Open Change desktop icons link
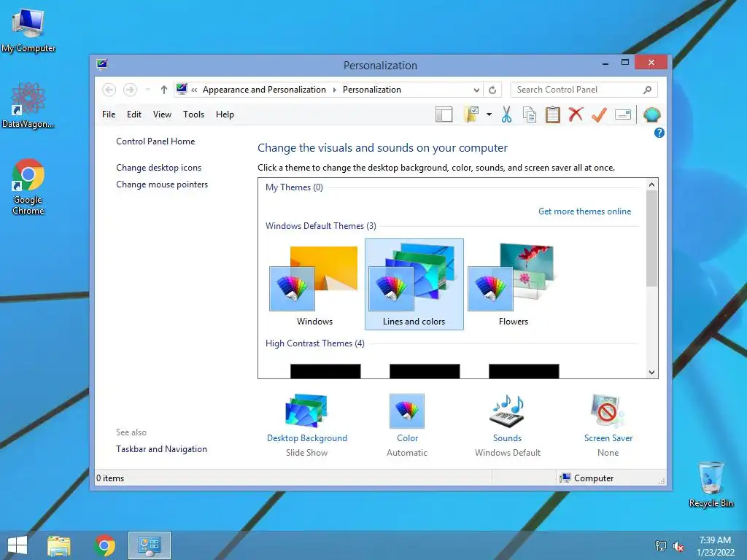747x560 pixels. click(158, 168)
